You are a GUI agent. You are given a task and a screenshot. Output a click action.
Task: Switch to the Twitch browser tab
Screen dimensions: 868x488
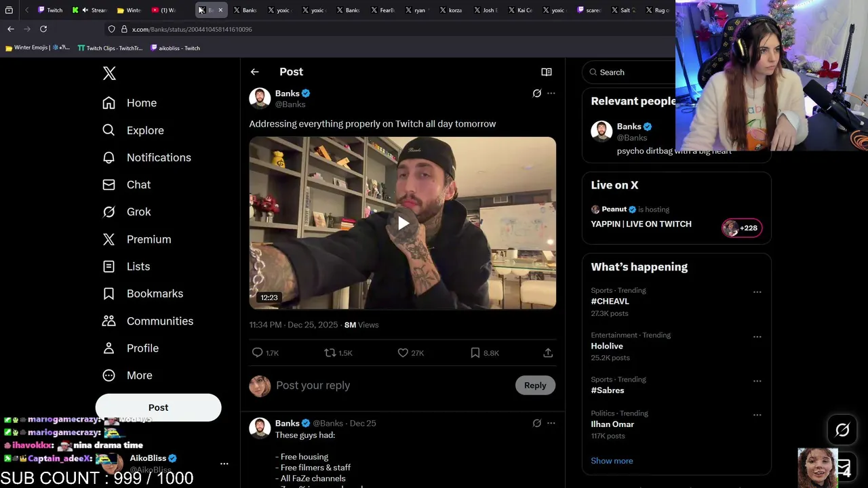[x=50, y=10]
